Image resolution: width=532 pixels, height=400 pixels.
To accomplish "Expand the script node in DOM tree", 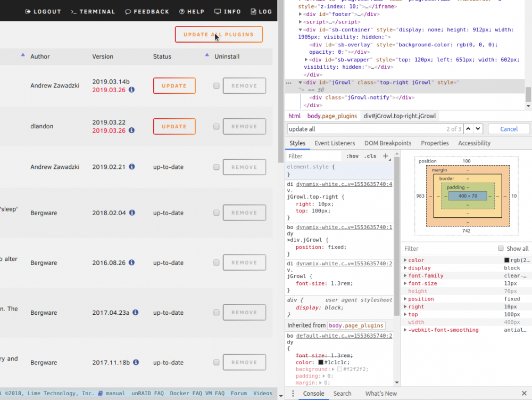I will point(300,22).
